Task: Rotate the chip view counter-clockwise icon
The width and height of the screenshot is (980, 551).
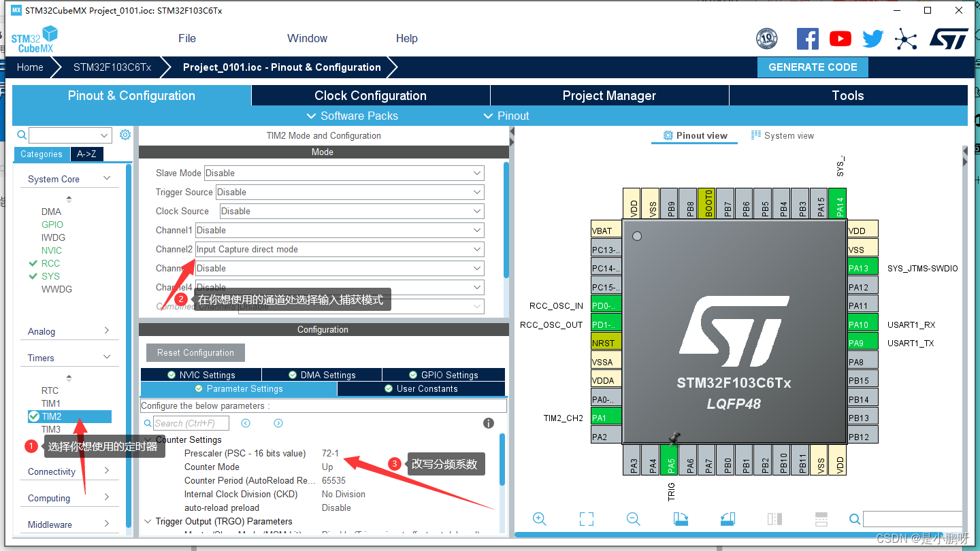Action: pos(728,519)
